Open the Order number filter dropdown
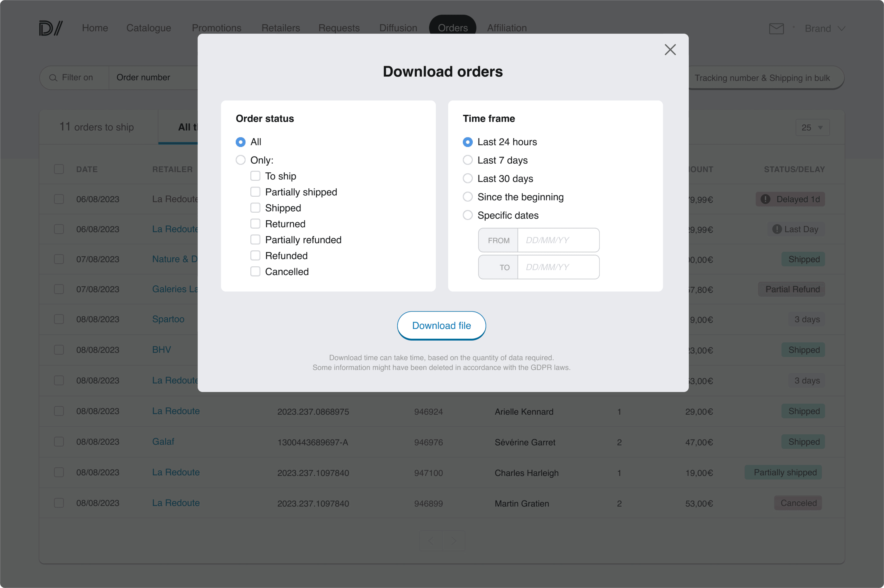The image size is (884, 588). click(153, 78)
